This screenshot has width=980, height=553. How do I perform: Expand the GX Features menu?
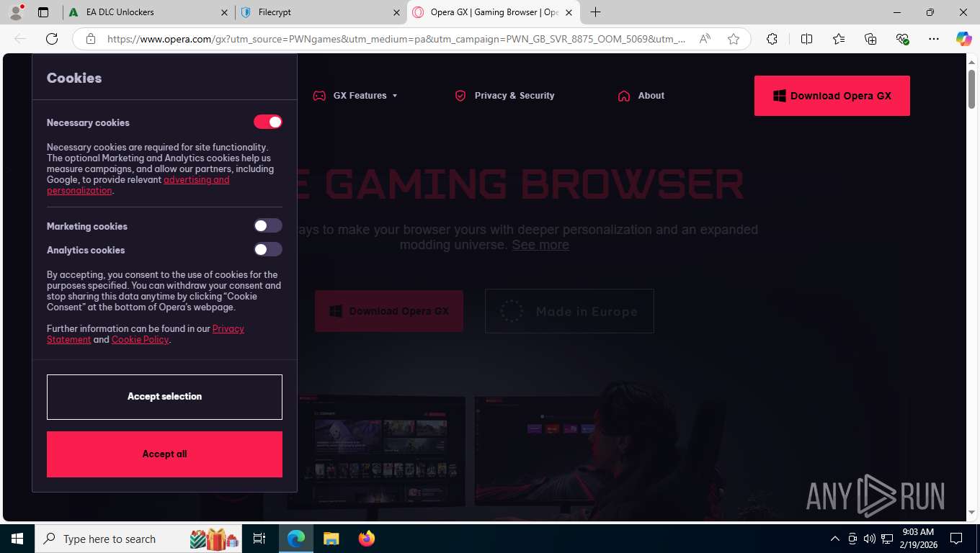pyautogui.click(x=355, y=96)
